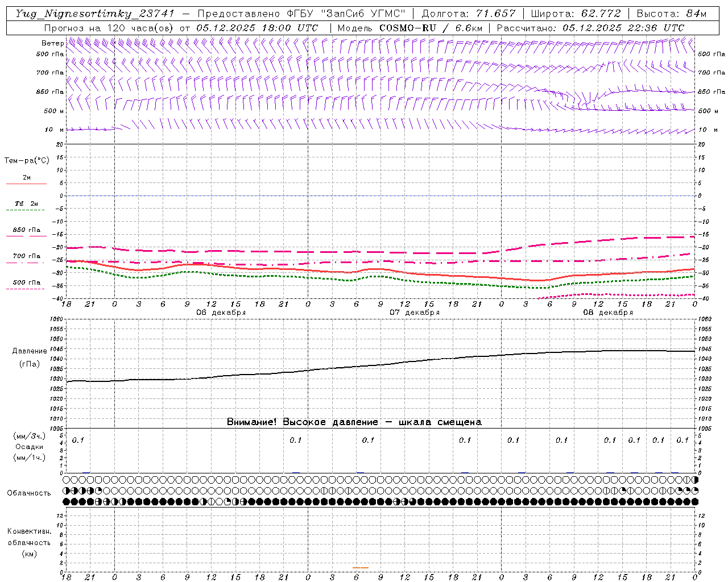Viewport: 728px width, 582px height.
Task: Click the 07 декабря date label
Action: click(415, 313)
